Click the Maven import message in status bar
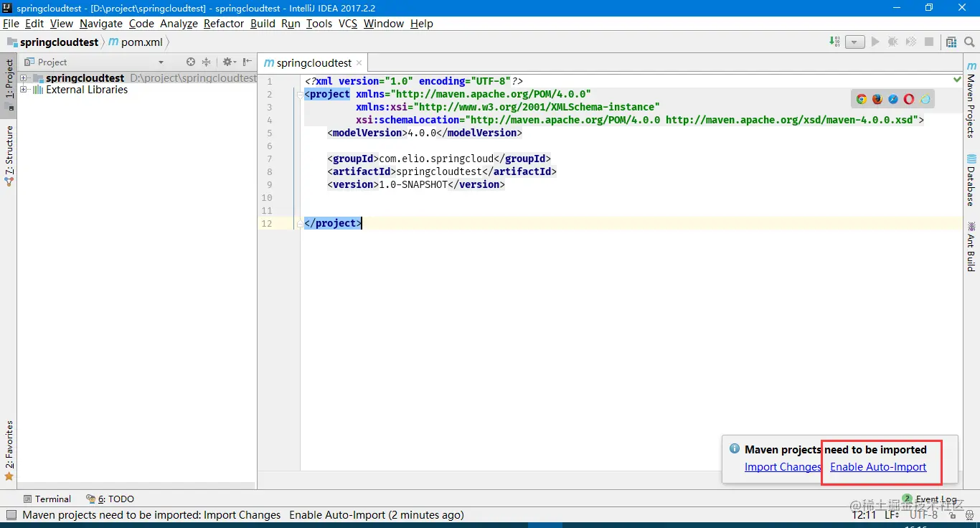Viewport: 980px width, 528px height. click(243, 515)
